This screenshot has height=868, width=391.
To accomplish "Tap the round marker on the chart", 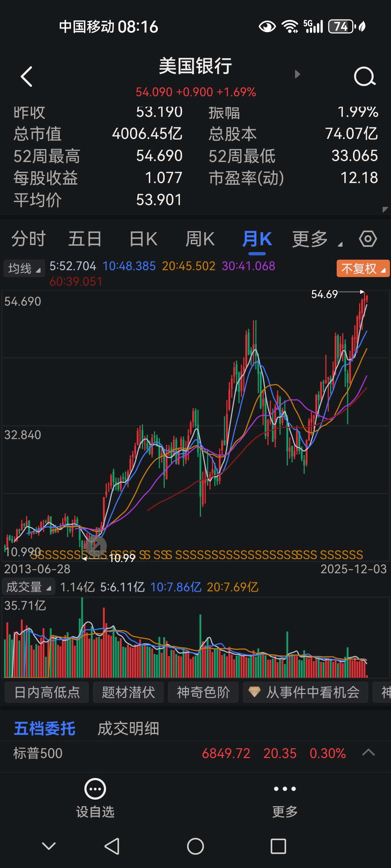I will (x=96, y=546).
